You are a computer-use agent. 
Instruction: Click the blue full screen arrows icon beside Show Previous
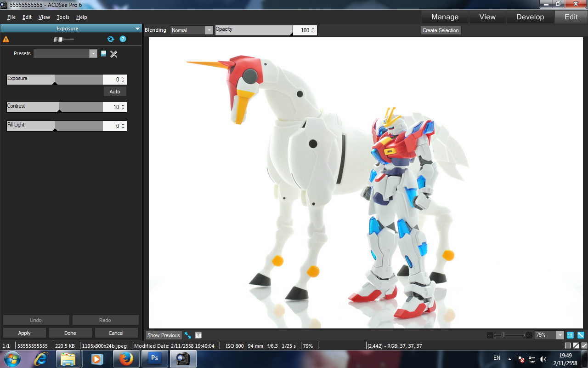tap(188, 335)
